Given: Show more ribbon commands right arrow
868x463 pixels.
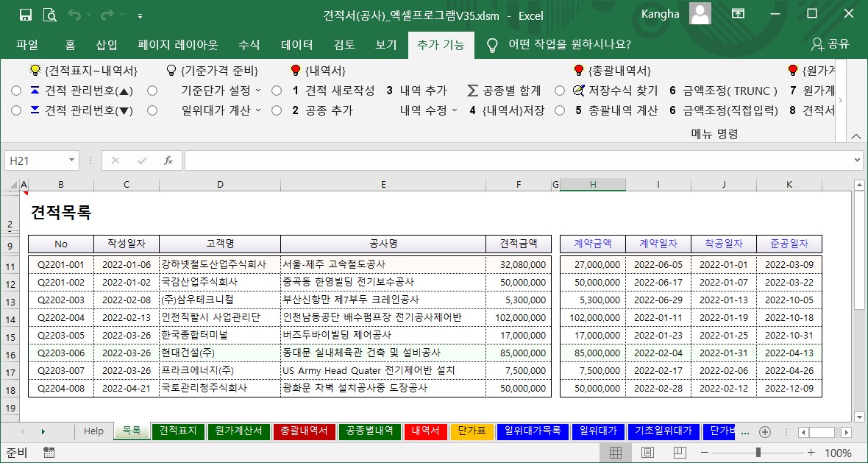Looking at the screenshot, I should pyautogui.click(x=841, y=100).
